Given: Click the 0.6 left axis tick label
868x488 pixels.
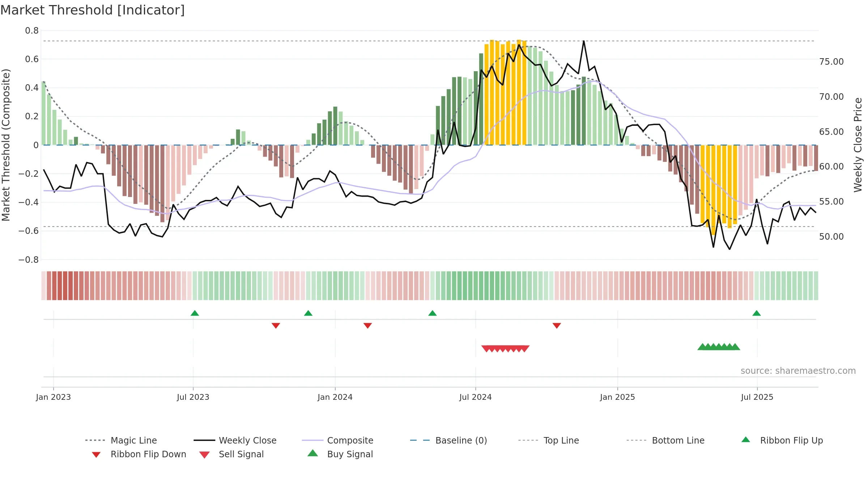Looking at the screenshot, I should [32, 59].
